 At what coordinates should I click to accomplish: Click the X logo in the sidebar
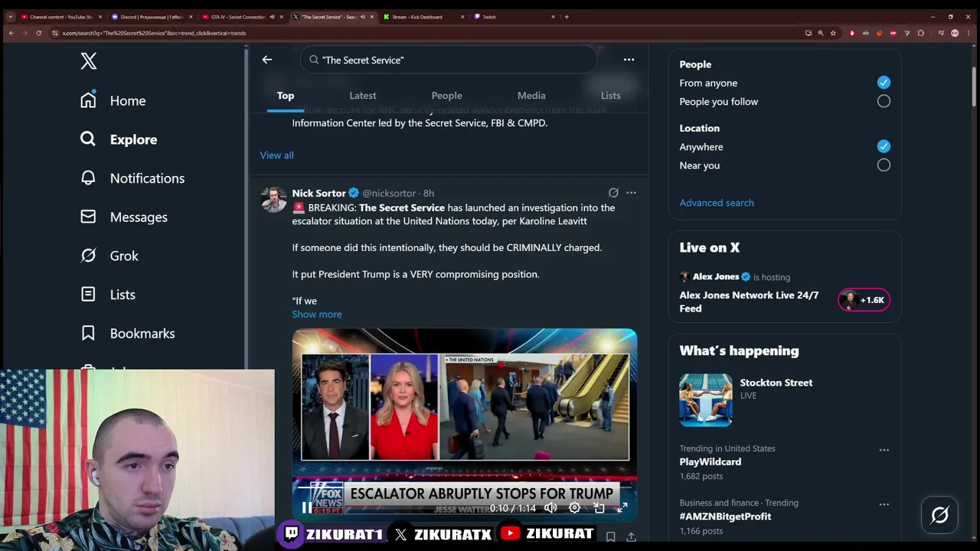pyautogui.click(x=89, y=61)
